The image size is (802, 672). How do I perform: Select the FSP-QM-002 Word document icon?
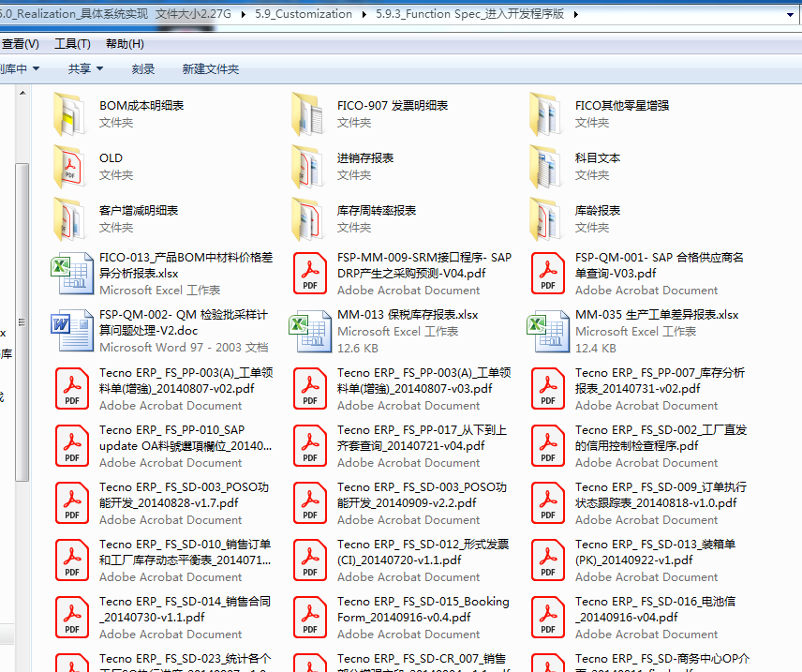(71, 331)
